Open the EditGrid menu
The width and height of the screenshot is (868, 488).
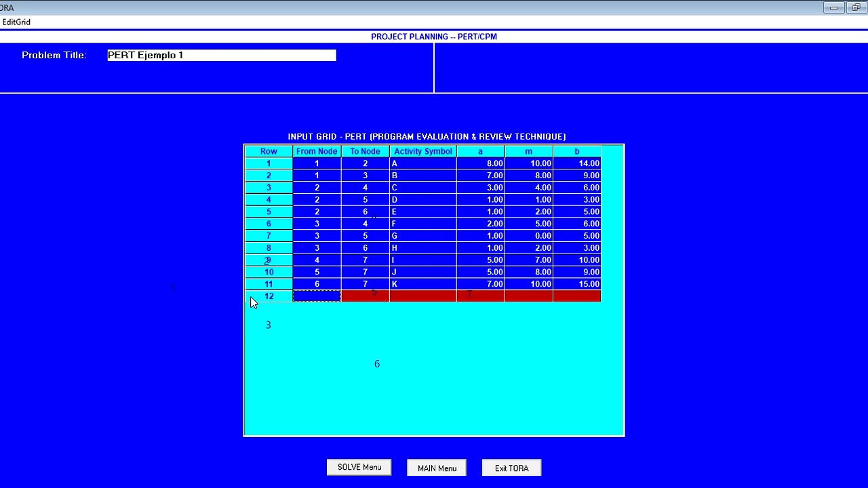[x=16, y=22]
